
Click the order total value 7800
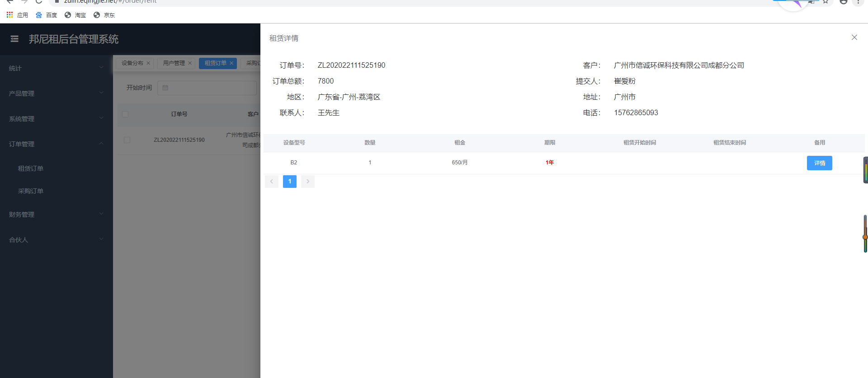(325, 81)
